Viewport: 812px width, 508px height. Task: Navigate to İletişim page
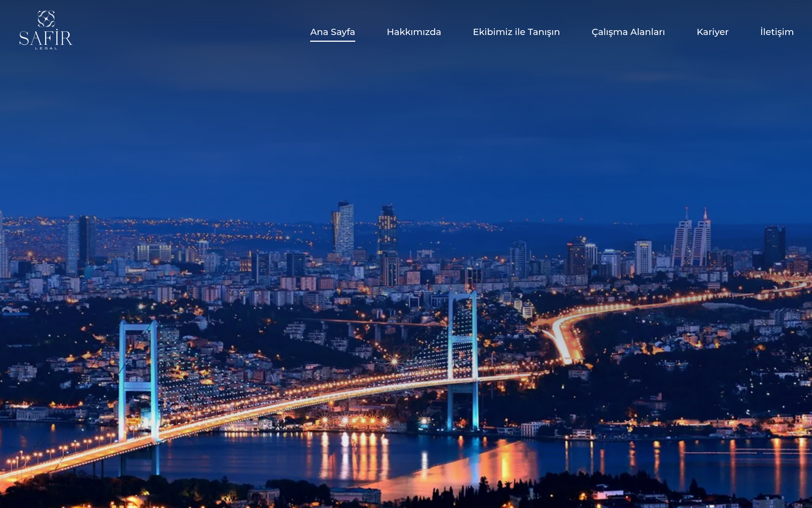(x=777, y=32)
